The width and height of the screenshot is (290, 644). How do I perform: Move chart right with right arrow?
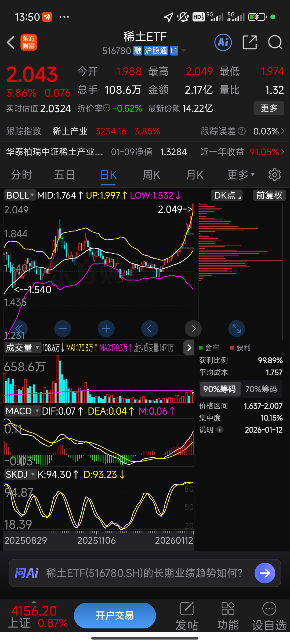[193, 328]
